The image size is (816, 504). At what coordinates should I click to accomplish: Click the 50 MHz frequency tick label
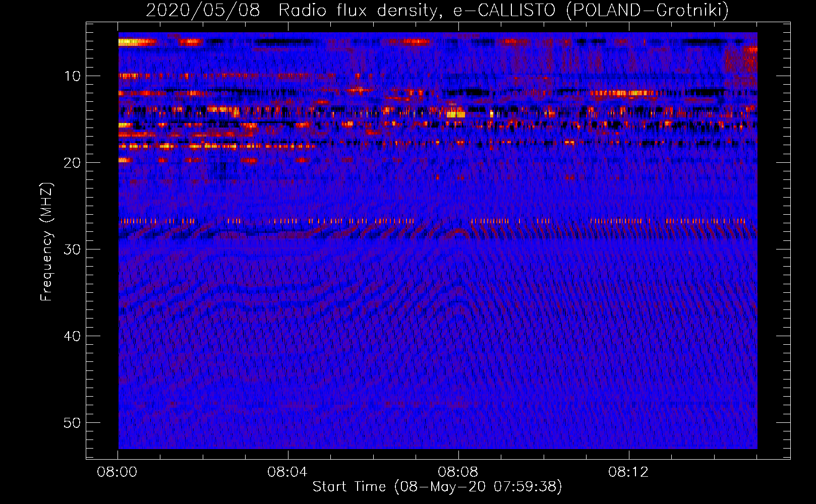[x=73, y=423]
